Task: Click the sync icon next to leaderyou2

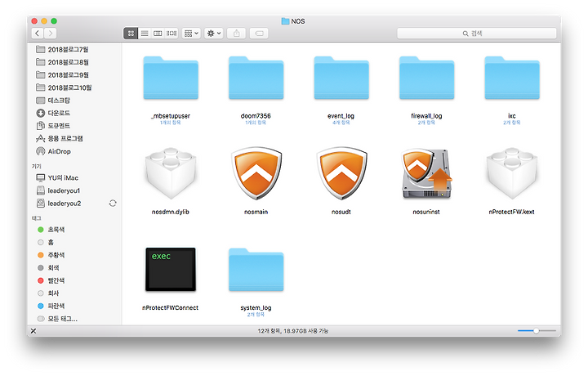Action: point(113,204)
